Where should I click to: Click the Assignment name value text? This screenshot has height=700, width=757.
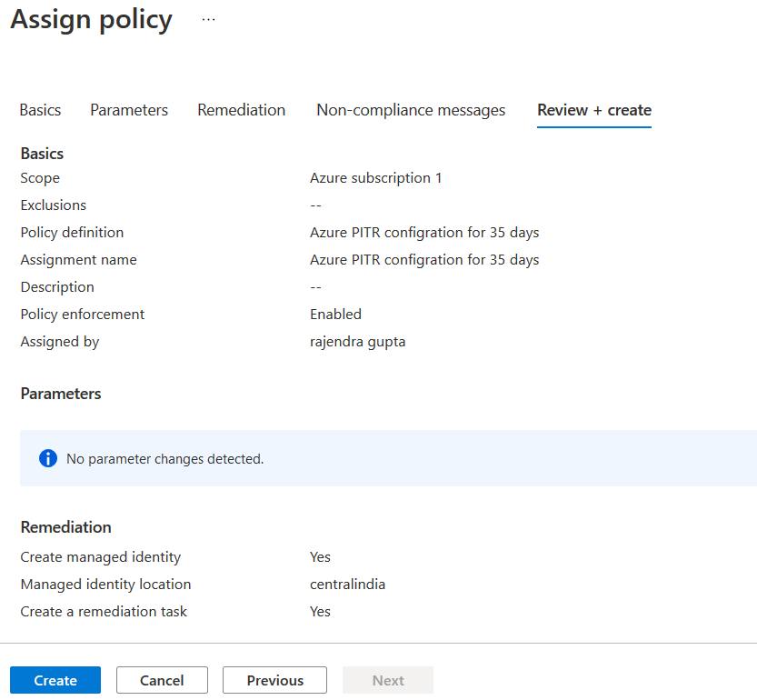(x=424, y=260)
